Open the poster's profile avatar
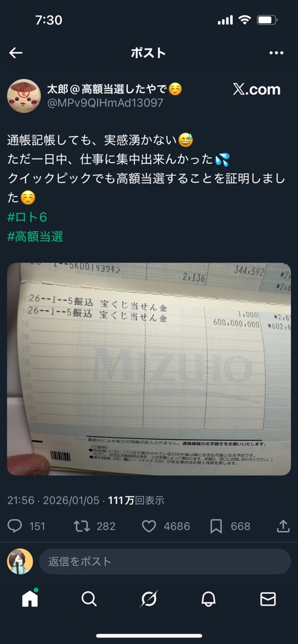Viewport: 298px width, 644px height. coord(24,96)
